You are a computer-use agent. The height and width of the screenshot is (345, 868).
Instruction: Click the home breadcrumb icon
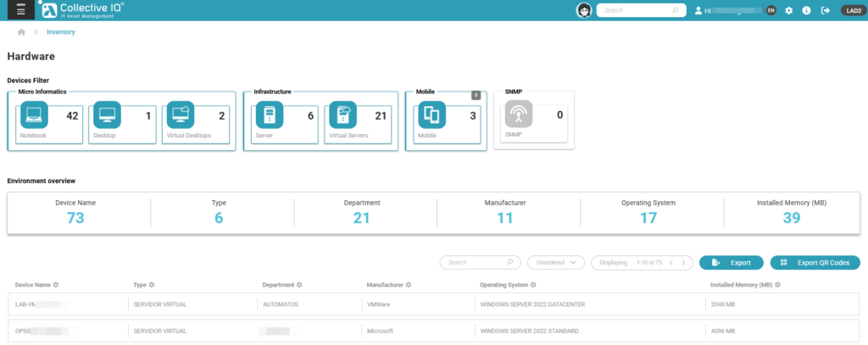point(21,32)
